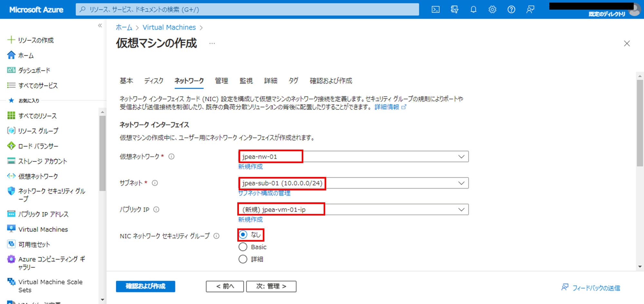Viewport: 644px width, 304px height.
Task: Click the ダッシュボード text in the sidebar
Action: point(34,70)
